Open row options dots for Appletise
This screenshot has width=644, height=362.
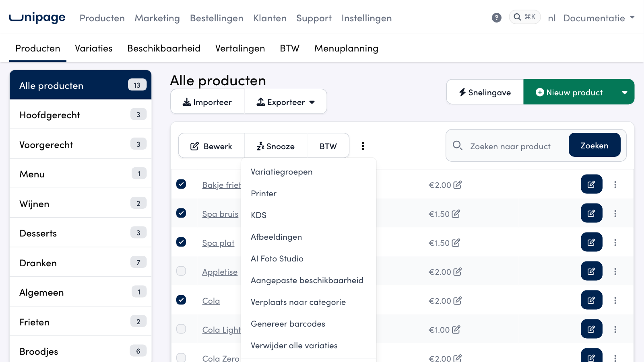(x=615, y=271)
